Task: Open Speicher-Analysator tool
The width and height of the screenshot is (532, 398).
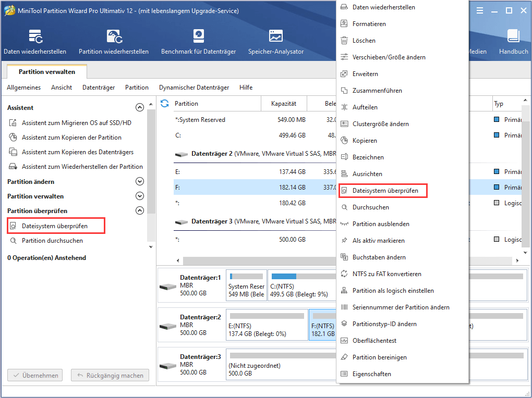Action: tap(276, 42)
